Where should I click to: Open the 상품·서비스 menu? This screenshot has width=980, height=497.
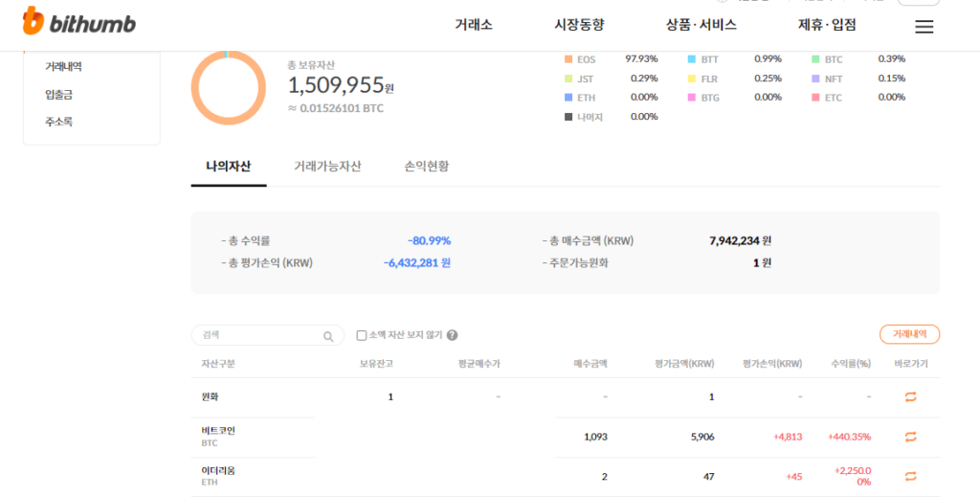tap(702, 25)
